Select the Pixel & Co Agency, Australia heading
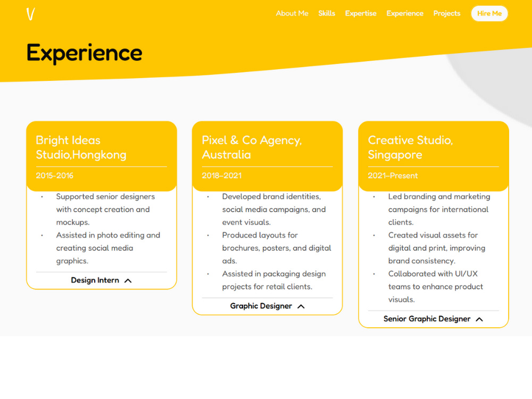The image size is (532, 399). click(252, 147)
